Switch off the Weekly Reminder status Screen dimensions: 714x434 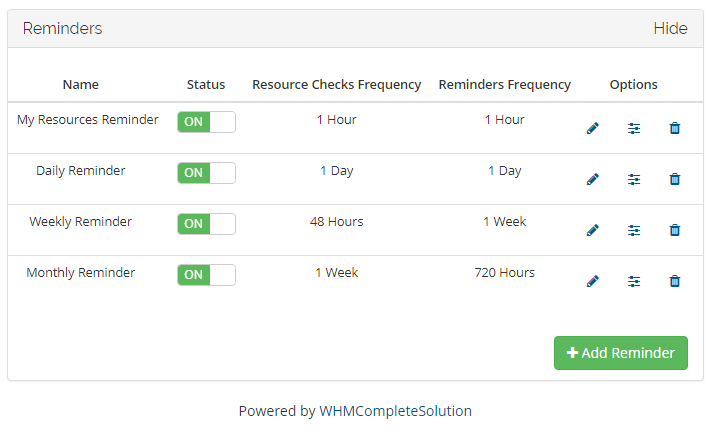pos(206,224)
